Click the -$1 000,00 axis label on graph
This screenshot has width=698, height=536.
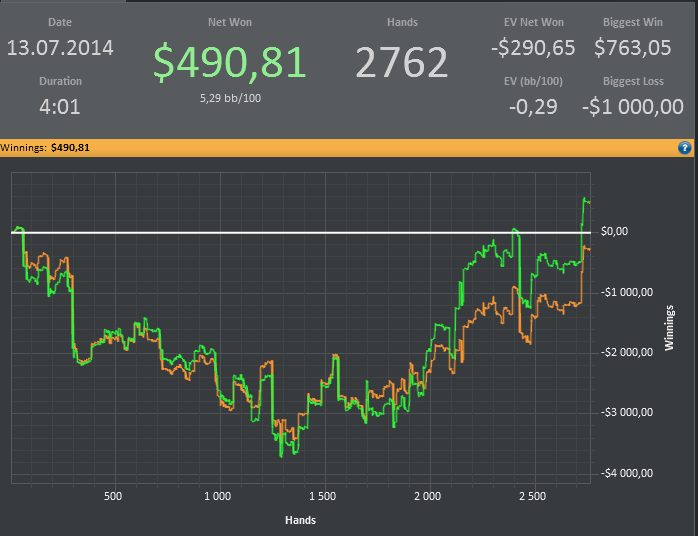627,292
